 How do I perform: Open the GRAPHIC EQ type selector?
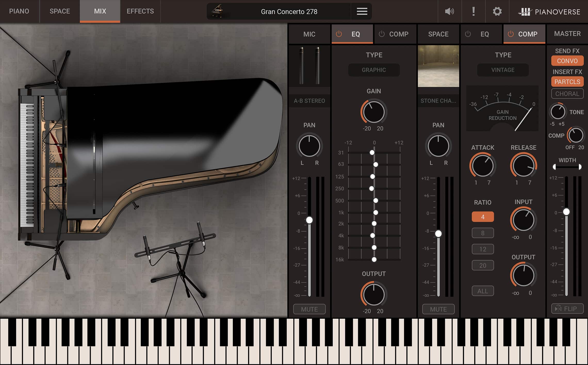coord(374,70)
